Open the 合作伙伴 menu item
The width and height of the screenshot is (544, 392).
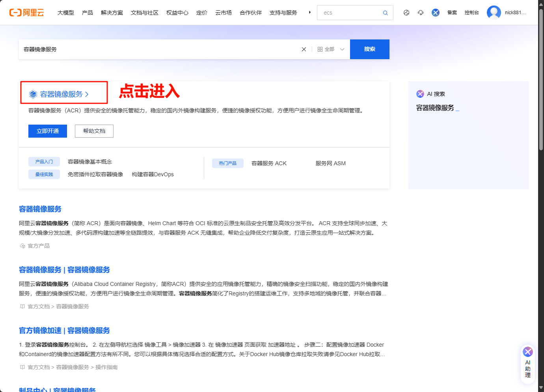(x=251, y=13)
